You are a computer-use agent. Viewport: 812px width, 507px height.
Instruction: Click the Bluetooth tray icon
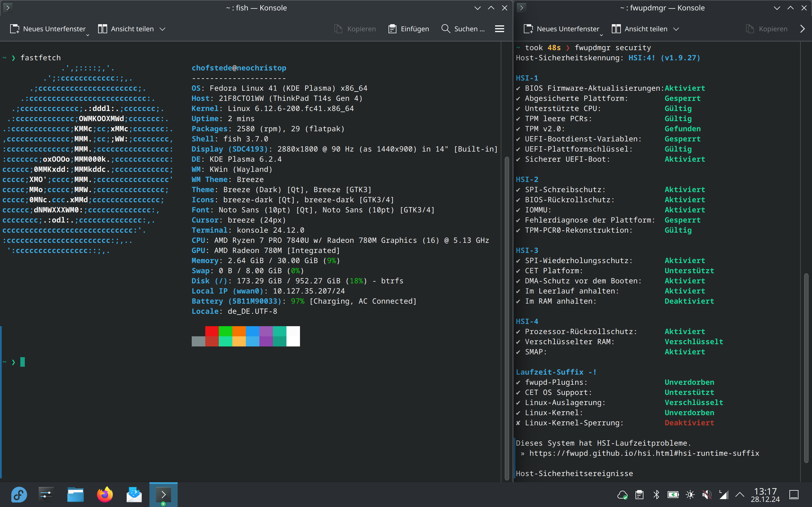tap(656, 495)
